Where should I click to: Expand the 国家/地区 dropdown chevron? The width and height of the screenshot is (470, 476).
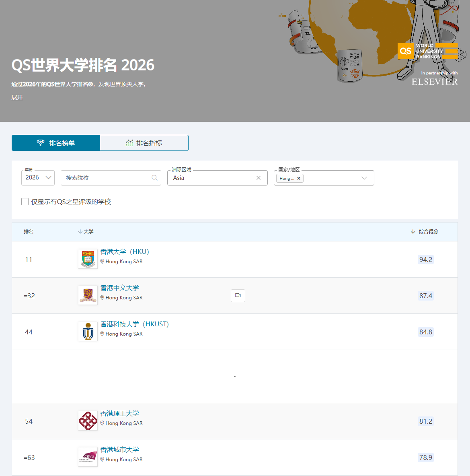[364, 178]
